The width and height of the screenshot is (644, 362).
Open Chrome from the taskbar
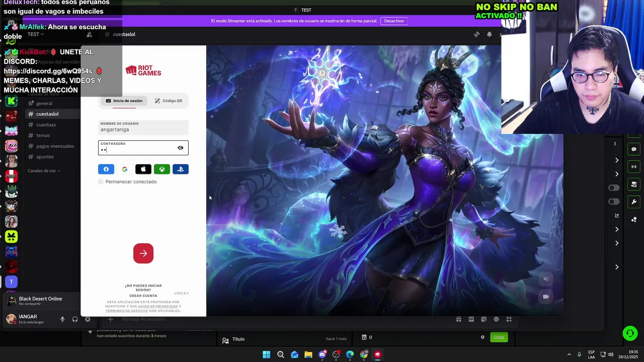point(364,354)
